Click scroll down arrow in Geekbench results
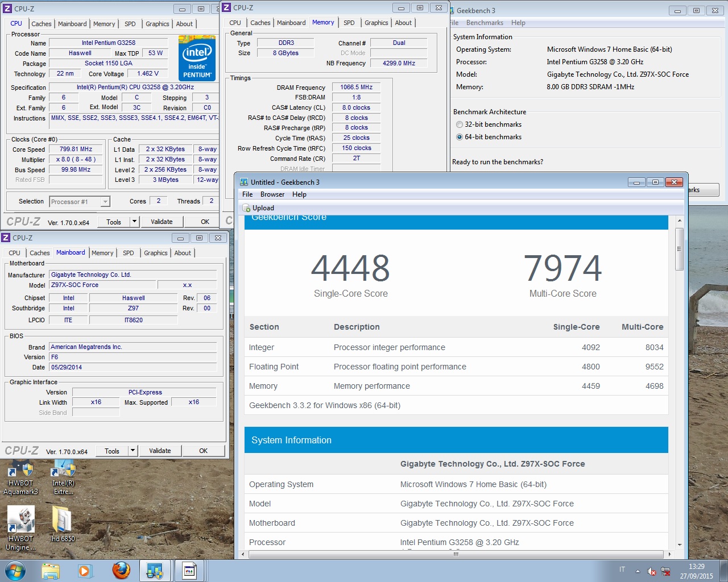The width and height of the screenshot is (728, 582). 679,545
